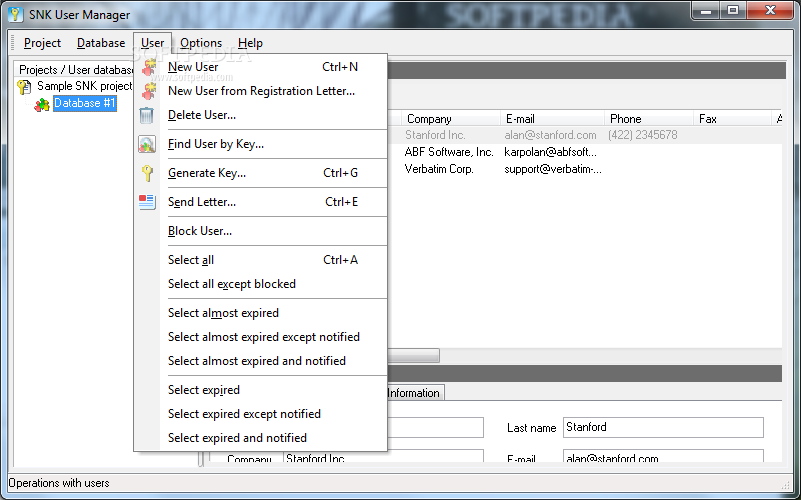Viewport: 801px width, 500px height.
Task: Click the Database #1 users icon
Action: tap(42, 104)
